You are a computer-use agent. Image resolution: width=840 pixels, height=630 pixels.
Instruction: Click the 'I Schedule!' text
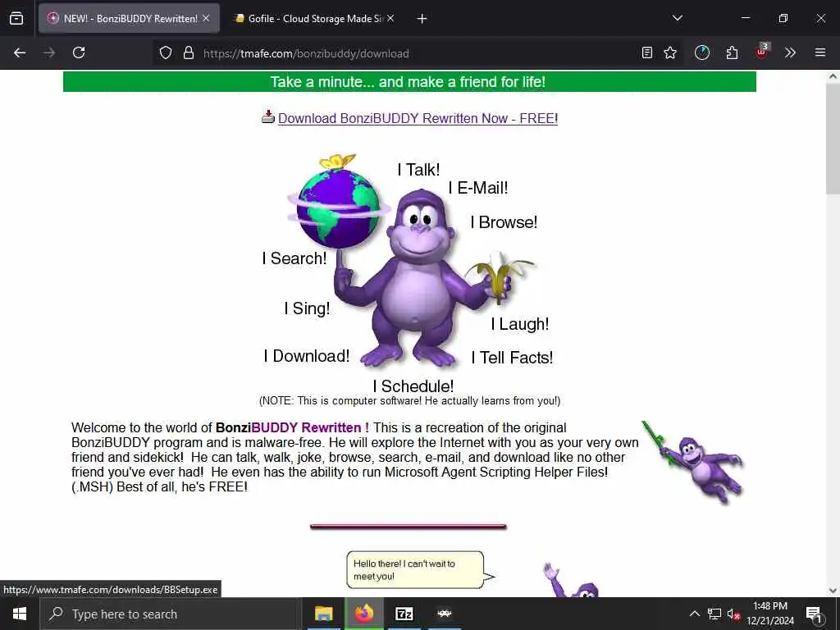413,386
